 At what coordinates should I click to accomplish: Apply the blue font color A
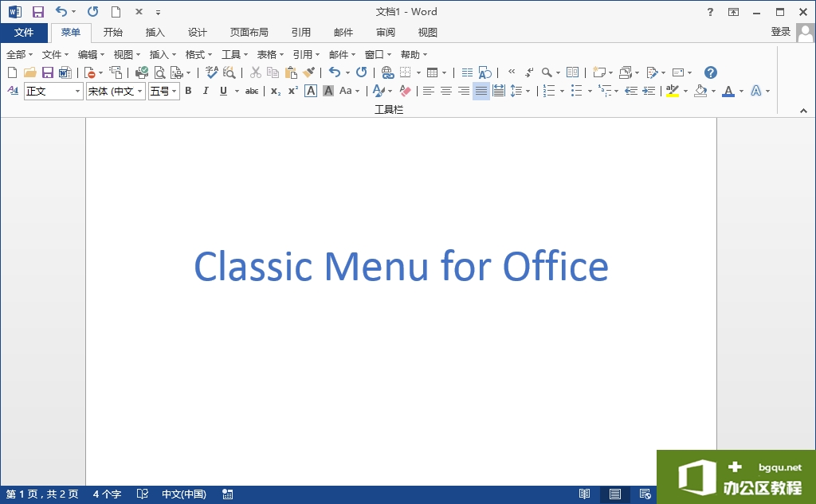[x=728, y=91]
